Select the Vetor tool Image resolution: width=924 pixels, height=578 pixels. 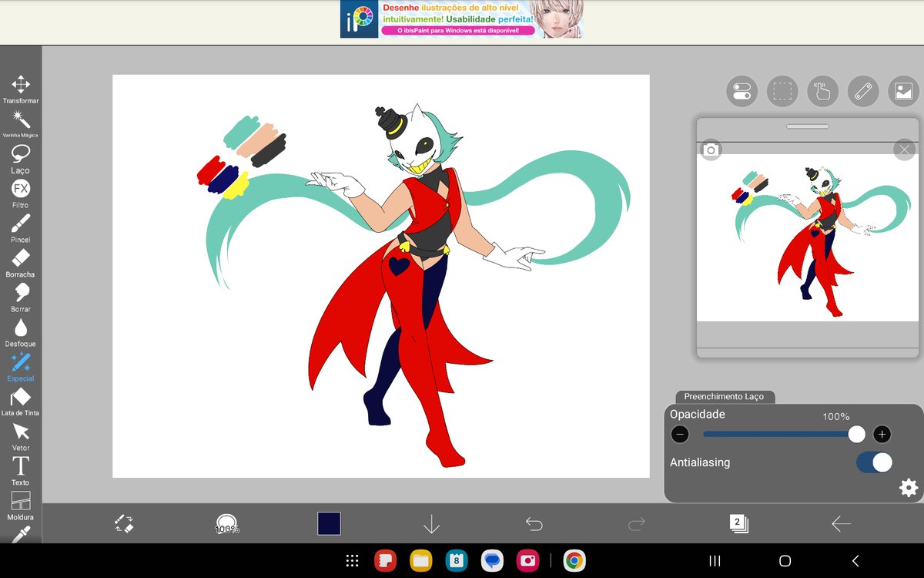click(21, 436)
